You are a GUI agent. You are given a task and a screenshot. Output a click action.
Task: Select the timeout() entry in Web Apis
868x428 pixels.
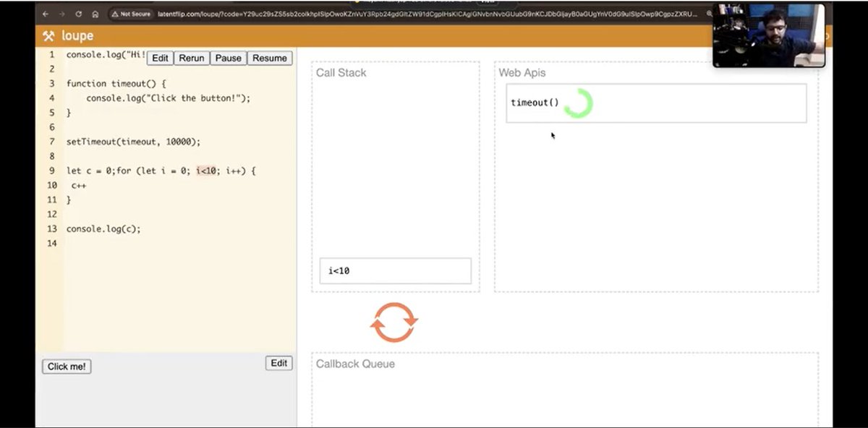tap(656, 103)
